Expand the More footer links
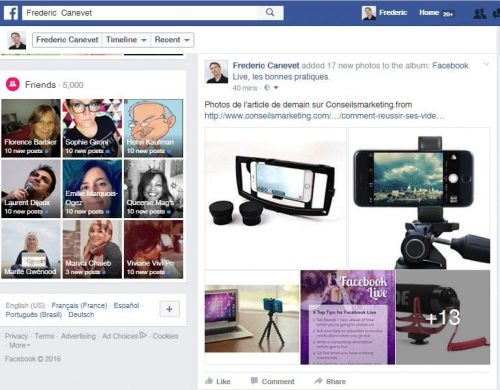500x390 pixels. [19, 345]
